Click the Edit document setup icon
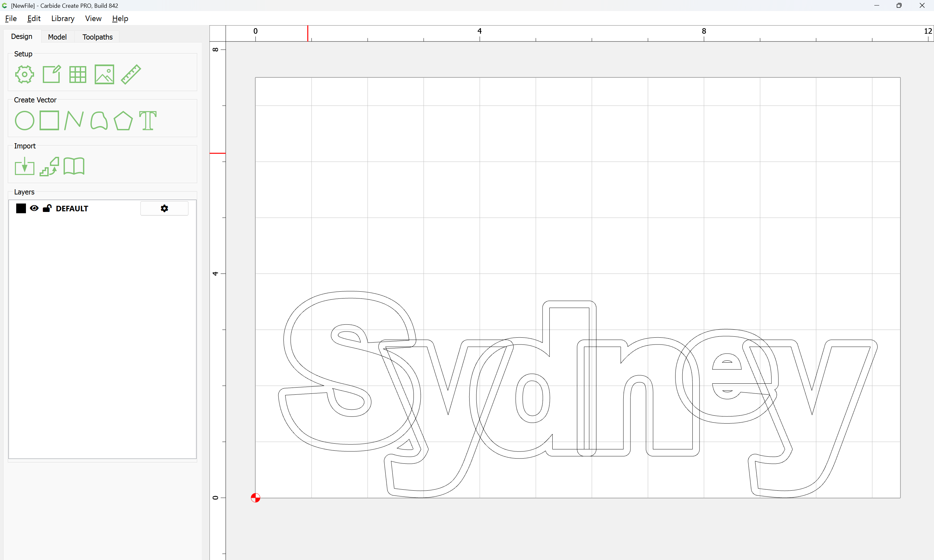The image size is (934, 560). click(x=51, y=74)
